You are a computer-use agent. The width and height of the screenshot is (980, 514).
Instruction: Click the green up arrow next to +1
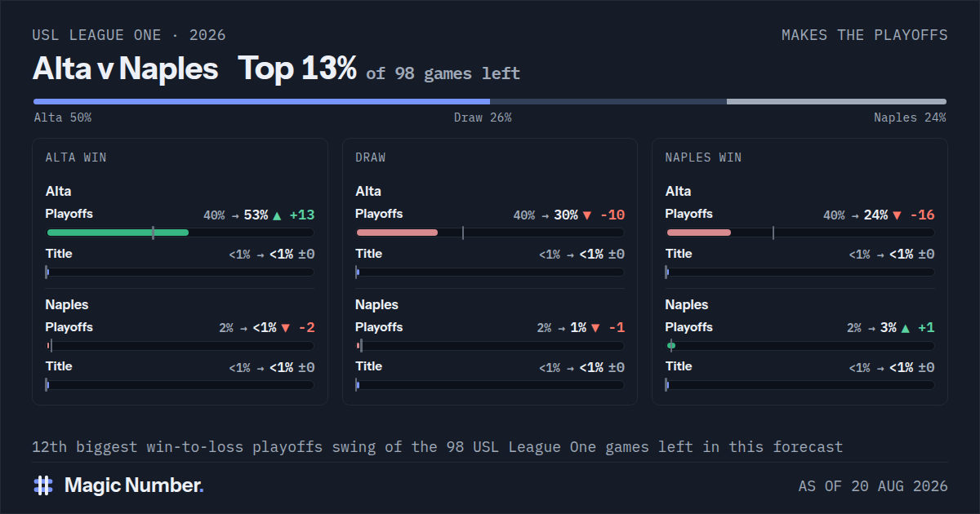[905, 328]
